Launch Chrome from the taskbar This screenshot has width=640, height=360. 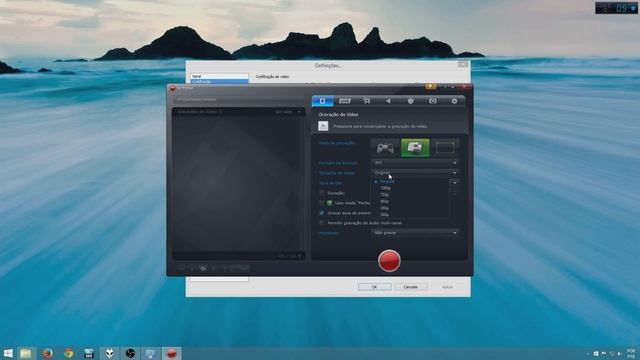pos(69,353)
